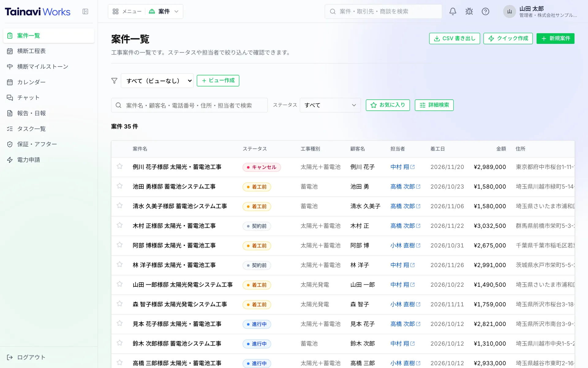Open 横断マイルストーン sidebar item
Image resolution: width=588 pixels, height=368 pixels.
[49, 67]
